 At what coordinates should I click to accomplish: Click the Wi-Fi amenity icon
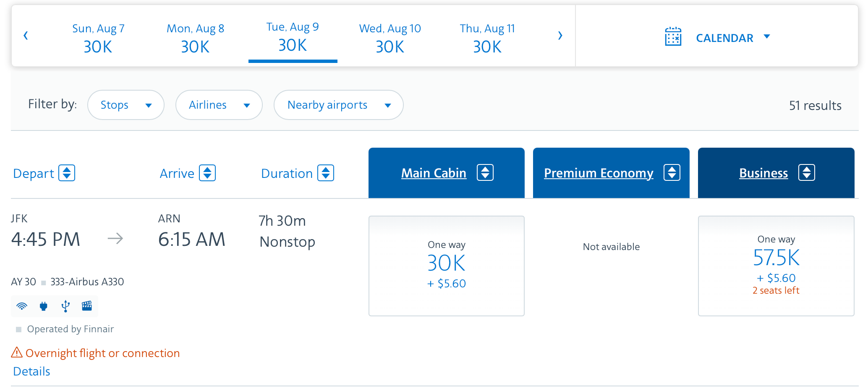pos(22,306)
